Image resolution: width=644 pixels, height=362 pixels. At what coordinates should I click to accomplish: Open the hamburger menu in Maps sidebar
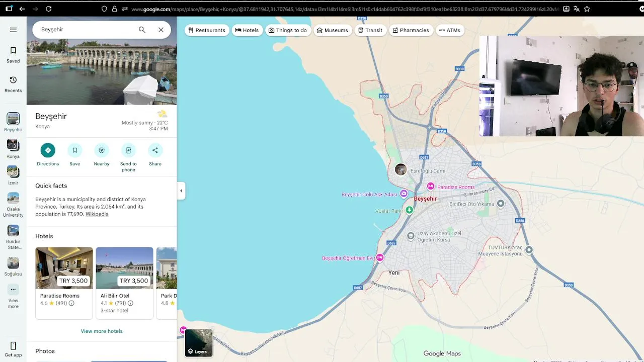coord(13,30)
